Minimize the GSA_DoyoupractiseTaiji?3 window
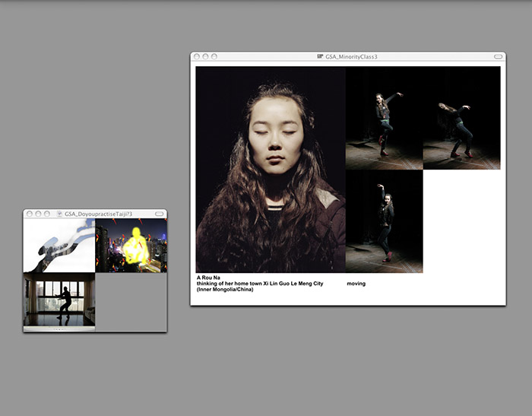This screenshot has width=532, height=416. (38, 214)
